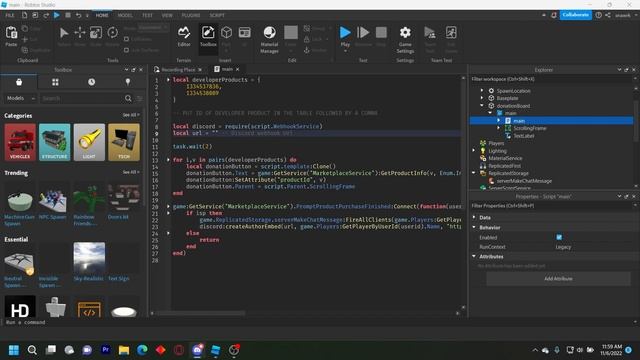
Task: Toggle the Enabled property checkbox
Action: [x=559, y=237]
